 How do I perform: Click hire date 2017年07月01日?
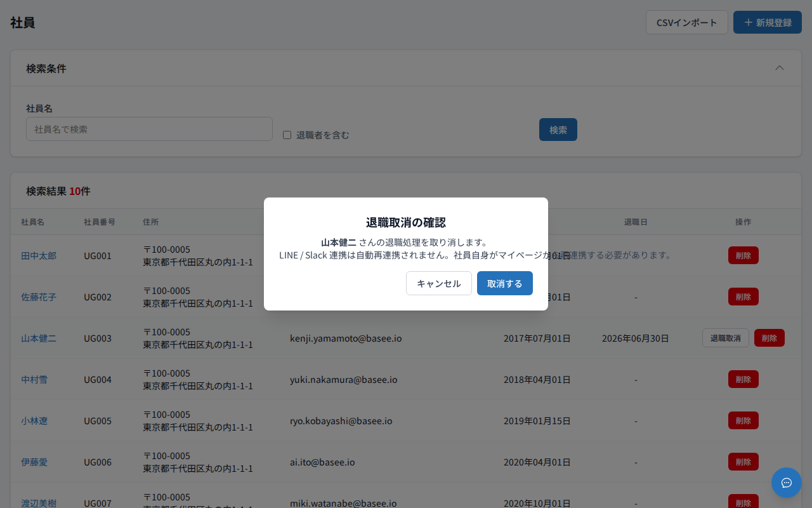coord(537,338)
